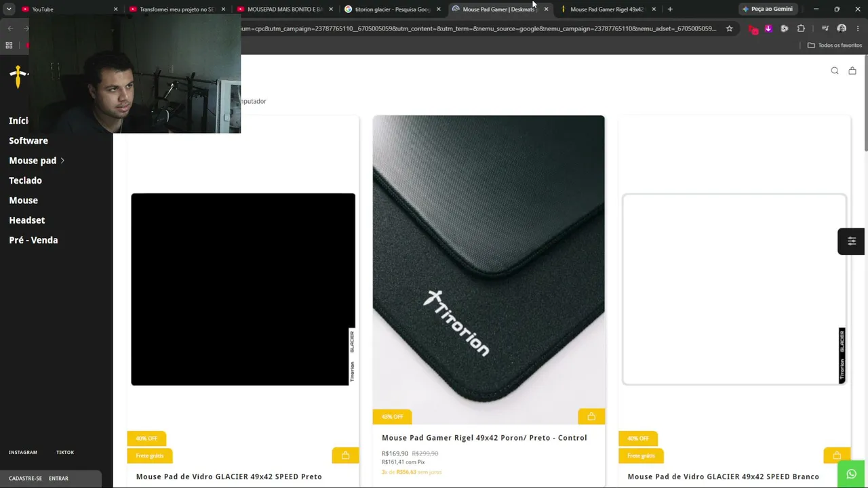Open the Mouse menu item
The height and width of the screenshot is (488, 868).
23,201
